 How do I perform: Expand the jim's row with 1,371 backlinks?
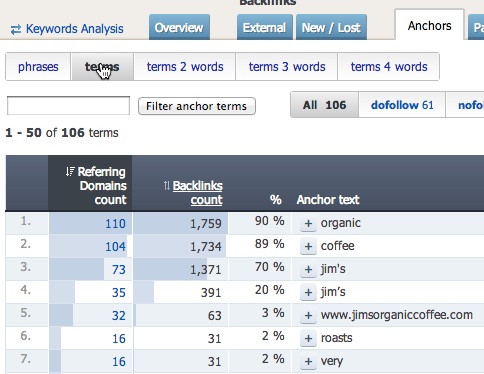pyautogui.click(x=308, y=269)
